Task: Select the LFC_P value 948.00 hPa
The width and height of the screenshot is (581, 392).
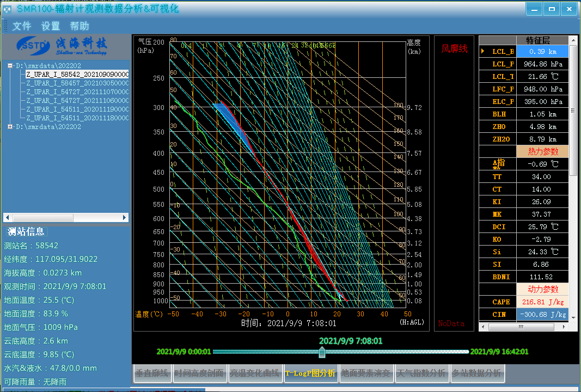Action: (542, 89)
